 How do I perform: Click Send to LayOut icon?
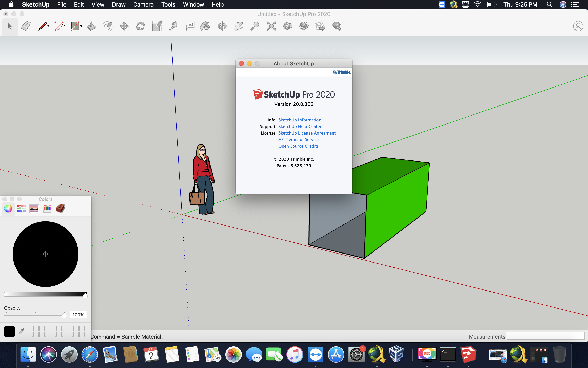coord(320,26)
